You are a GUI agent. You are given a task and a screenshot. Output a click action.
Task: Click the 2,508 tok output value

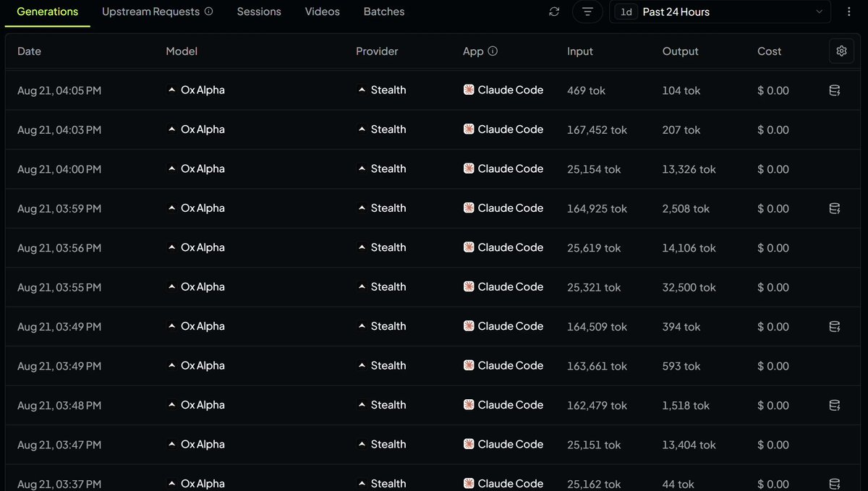pos(686,209)
